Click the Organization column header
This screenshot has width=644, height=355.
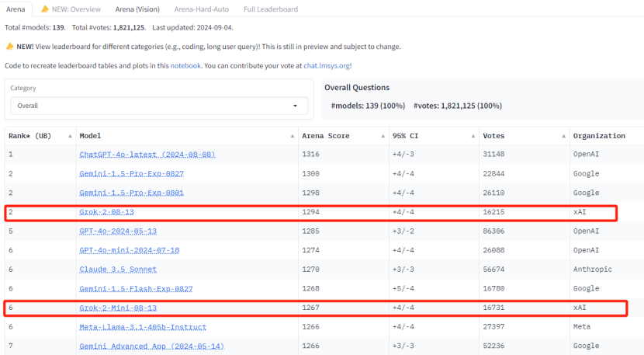pyautogui.click(x=599, y=136)
